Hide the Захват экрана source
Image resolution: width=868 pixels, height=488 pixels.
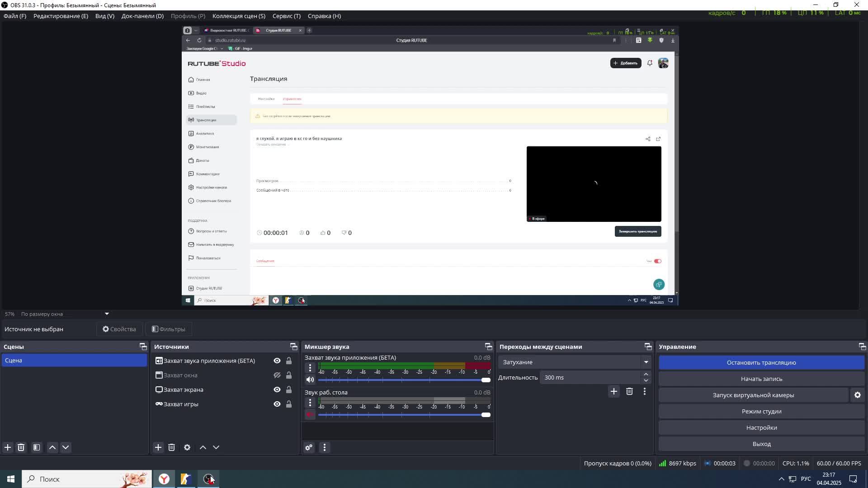[277, 389]
